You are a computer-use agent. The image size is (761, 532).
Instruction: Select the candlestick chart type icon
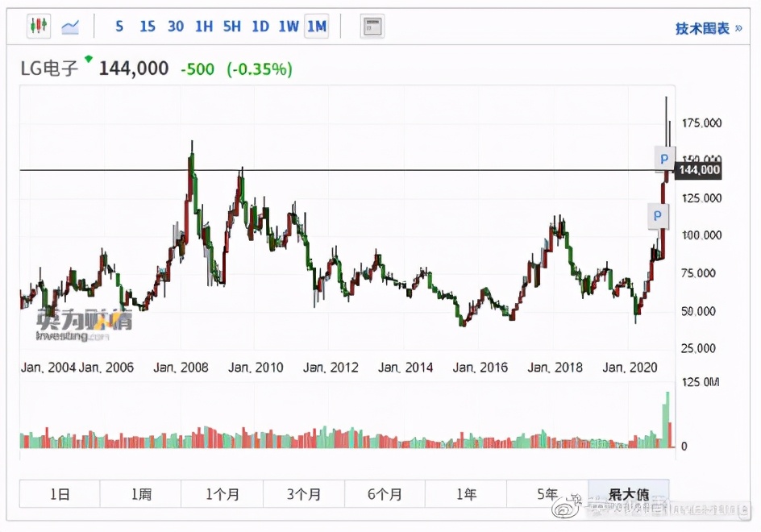(x=39, y=26)
